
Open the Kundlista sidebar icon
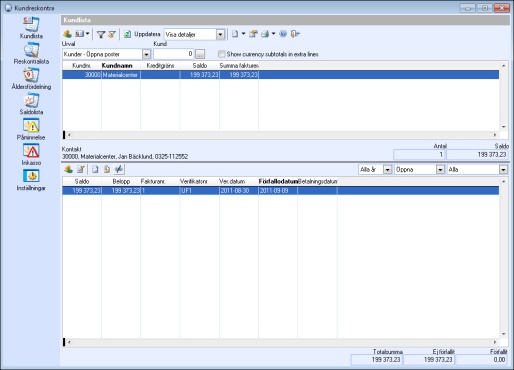click(x=31, y=24)
